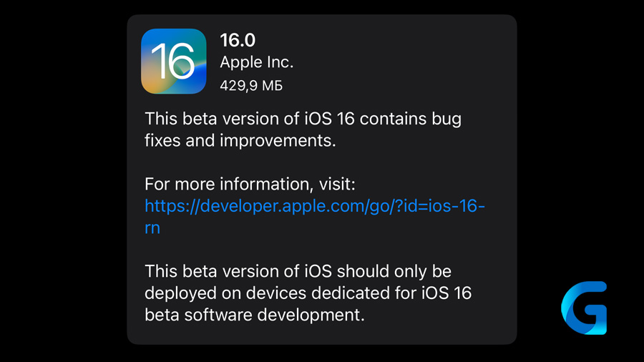Click the 'rn' link continuation text
Image resolution: width=644 pixels, height=362 pixels.
(152, 228)
